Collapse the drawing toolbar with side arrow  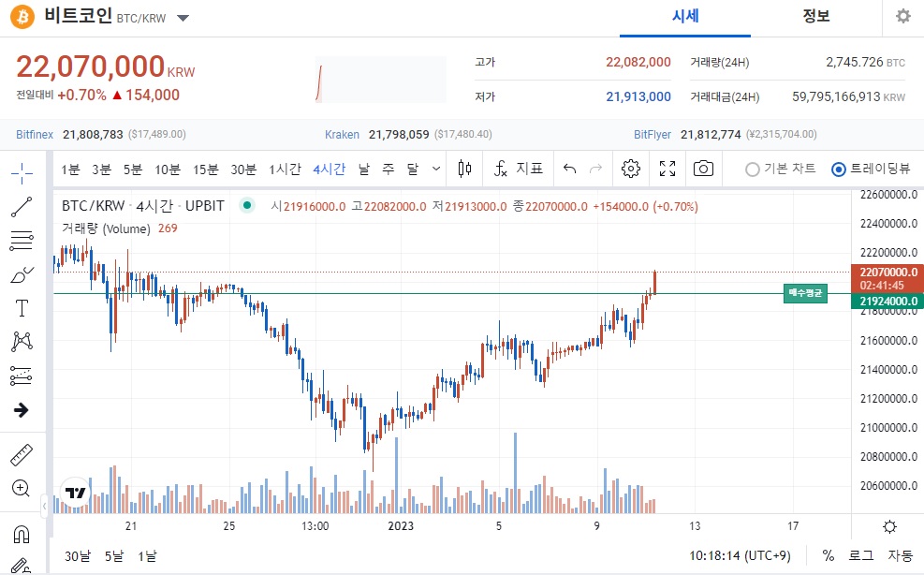tap(44, 506)
